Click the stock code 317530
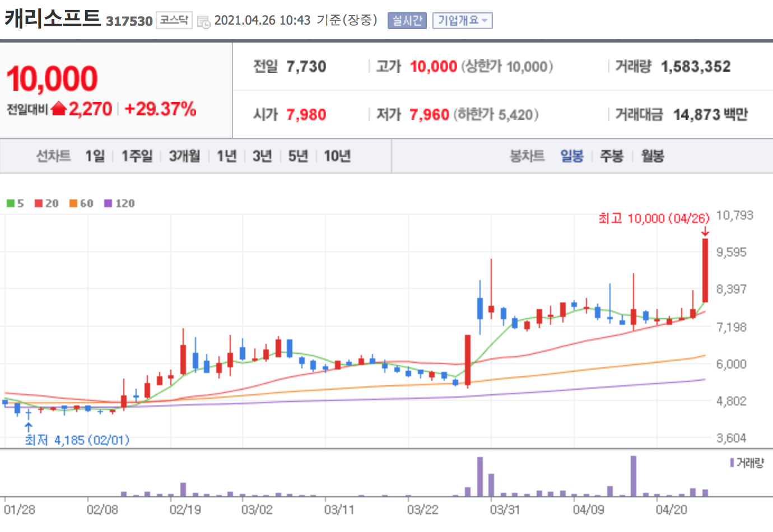The height and width of the screenshot is (532, 773). point(129,21)
